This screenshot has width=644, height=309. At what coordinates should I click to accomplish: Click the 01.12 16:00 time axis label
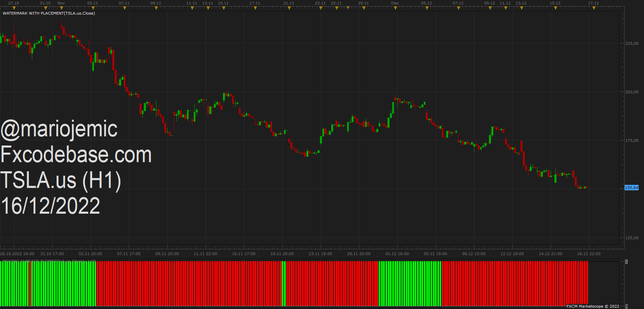pos(397,254)
